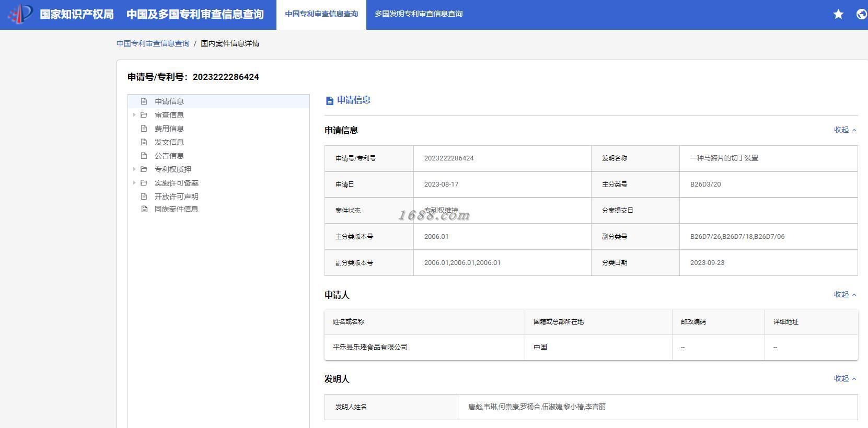Click the CNIPA logo in header

point(20,14)
